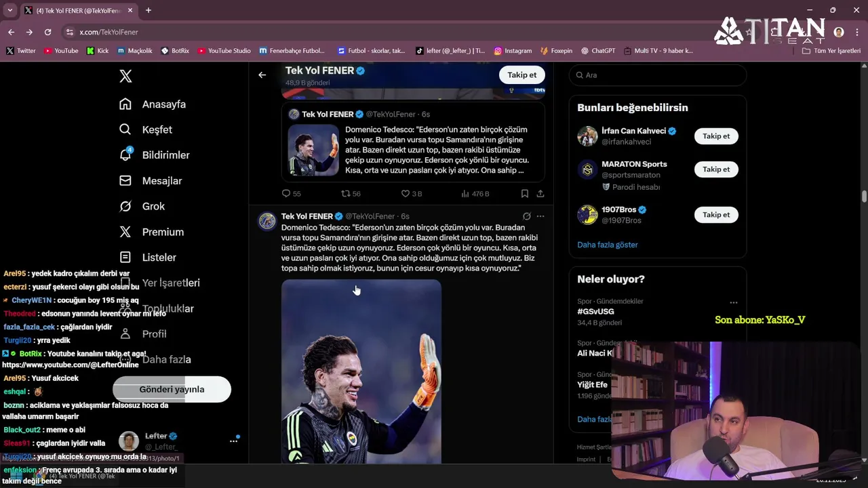Follow Tek Yol FENER with Takip et

pyautogui.click(x=521, y=75)
